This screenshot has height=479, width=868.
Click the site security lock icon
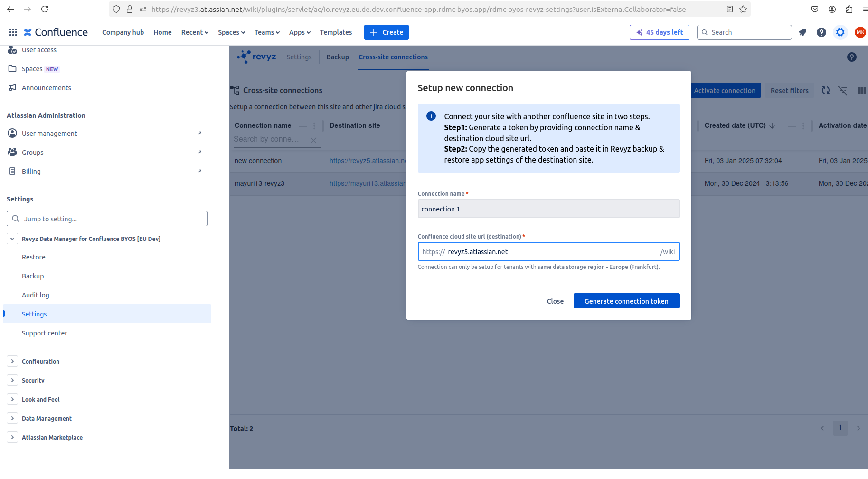click(x=130, y=9)
